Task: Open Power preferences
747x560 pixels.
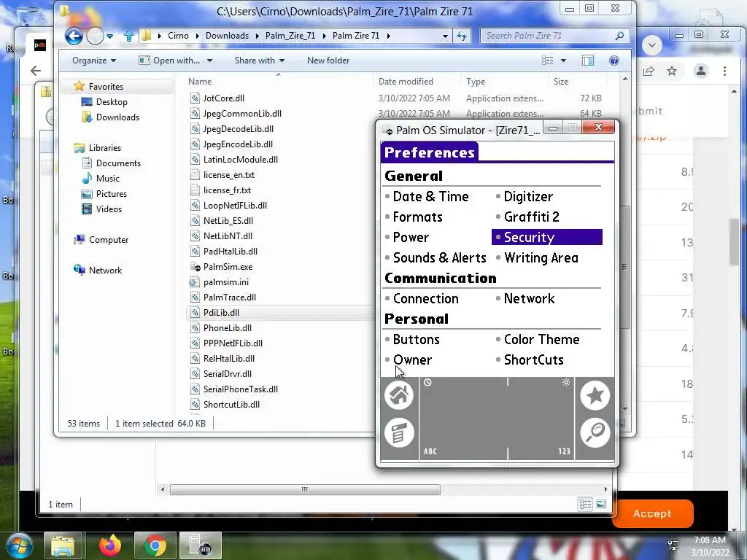Action: coord(411,238)
